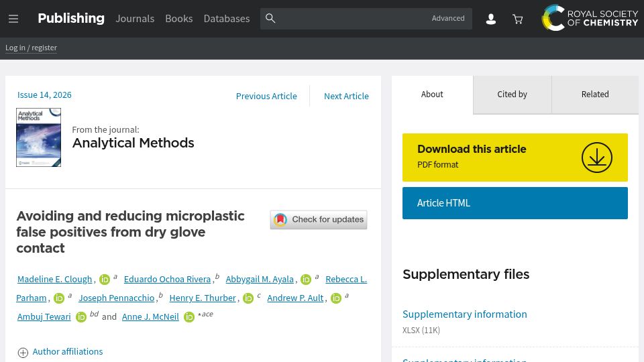
Task: Click the plus icon beside Author affiliations
Action: coord(23,353)
